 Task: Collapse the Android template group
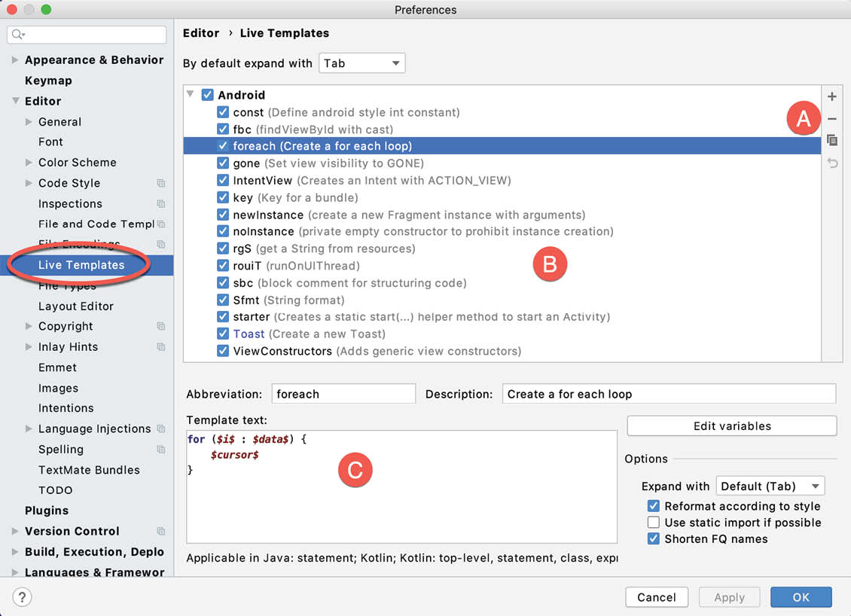(191, 95)
